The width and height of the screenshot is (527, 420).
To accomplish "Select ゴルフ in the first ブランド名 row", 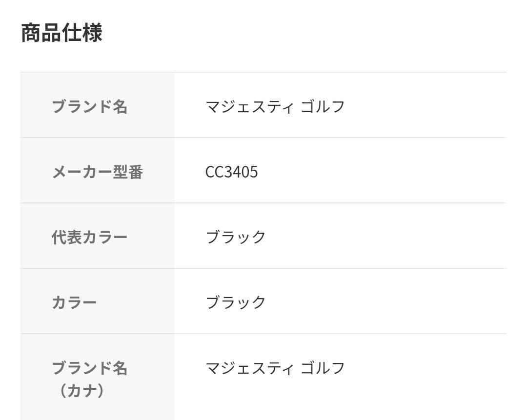I will pos(323,106).
